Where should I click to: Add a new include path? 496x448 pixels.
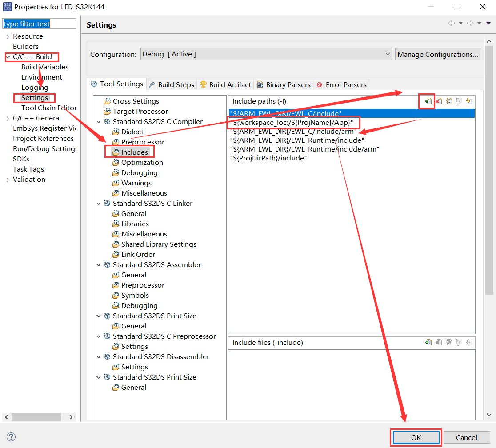(x=428, y=101)
